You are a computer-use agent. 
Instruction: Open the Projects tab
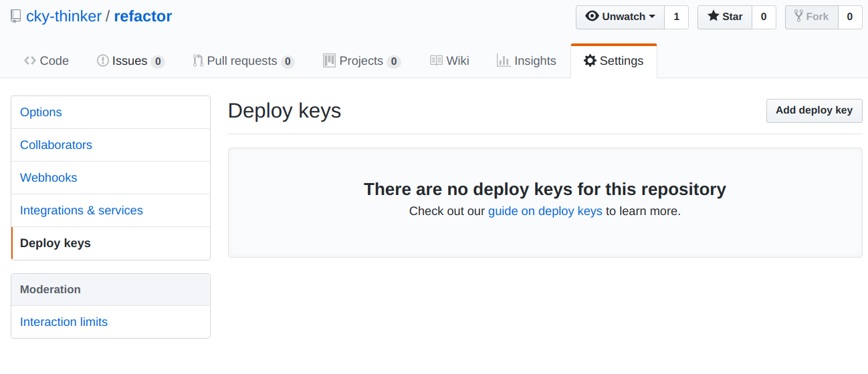click(x=362, y=61)
